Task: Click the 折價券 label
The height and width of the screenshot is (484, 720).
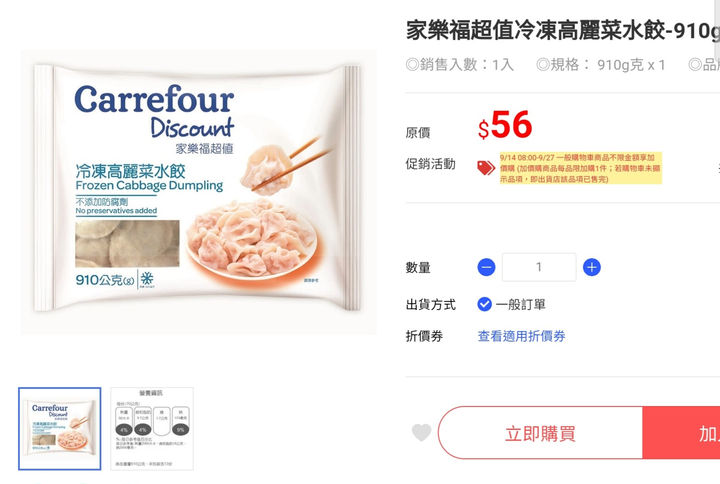Action: tap(424, 336)
